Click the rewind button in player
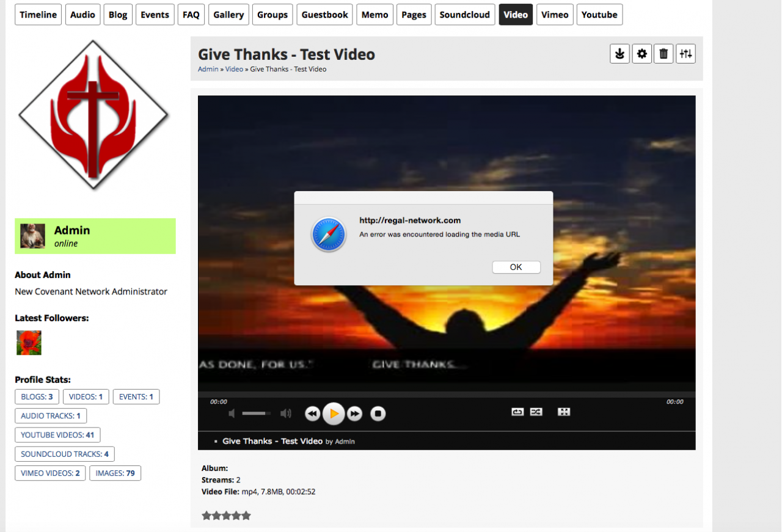782x532 pixels. (x=312, y=414)
